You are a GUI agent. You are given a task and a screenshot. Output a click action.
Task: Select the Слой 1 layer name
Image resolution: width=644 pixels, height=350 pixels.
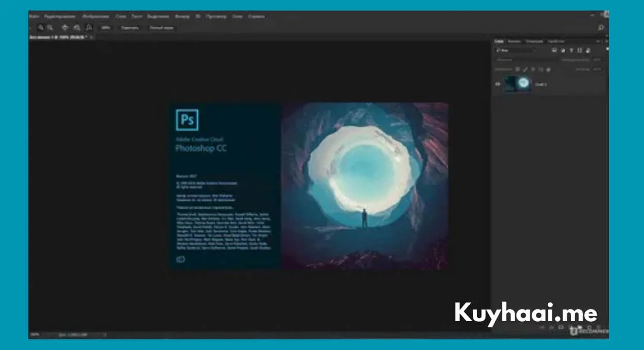[541, 84]
